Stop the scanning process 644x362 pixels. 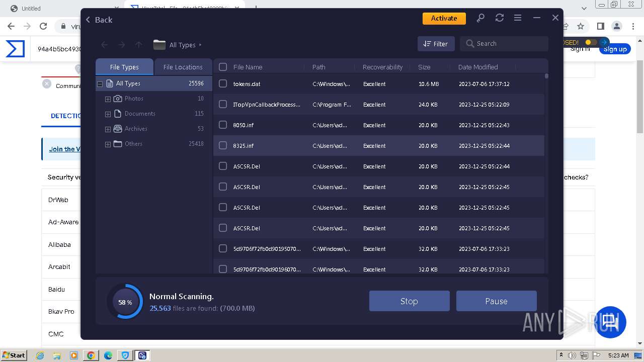tap(409, 301)
